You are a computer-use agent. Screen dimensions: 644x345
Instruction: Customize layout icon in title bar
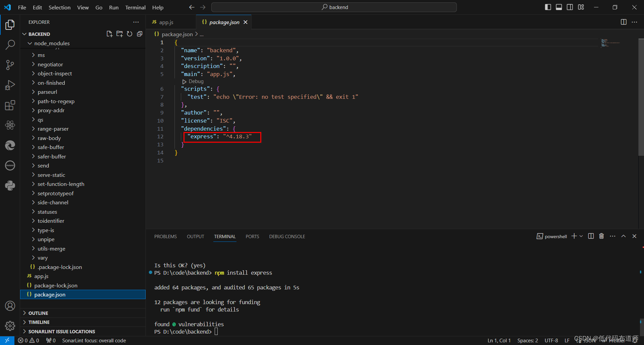point(581,7)
